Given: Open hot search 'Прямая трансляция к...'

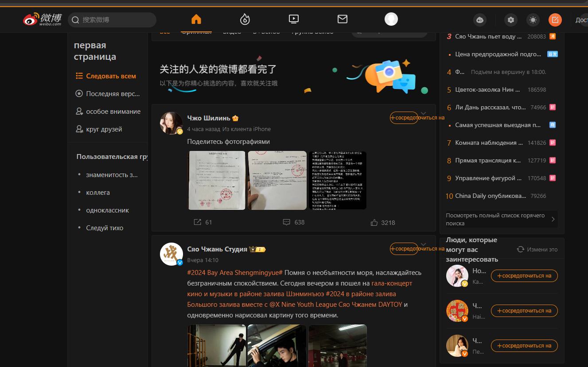Looking at the screenshot, I should click(x=488, y=160).
